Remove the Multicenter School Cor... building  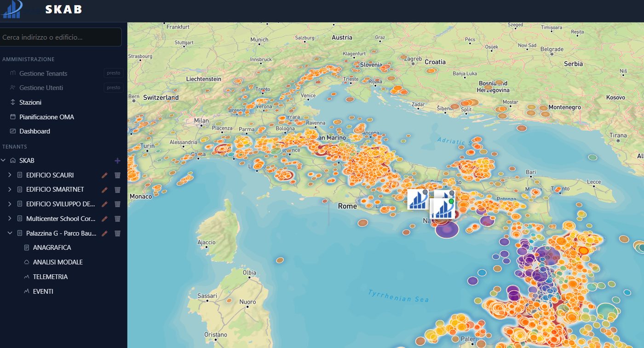click(117, 219)
